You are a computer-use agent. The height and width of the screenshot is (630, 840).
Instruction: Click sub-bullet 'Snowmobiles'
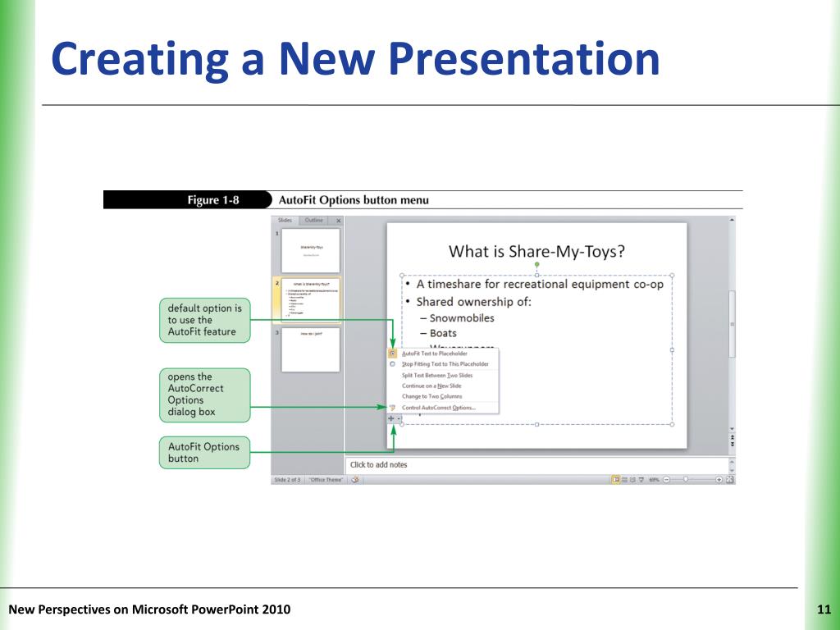462,317
